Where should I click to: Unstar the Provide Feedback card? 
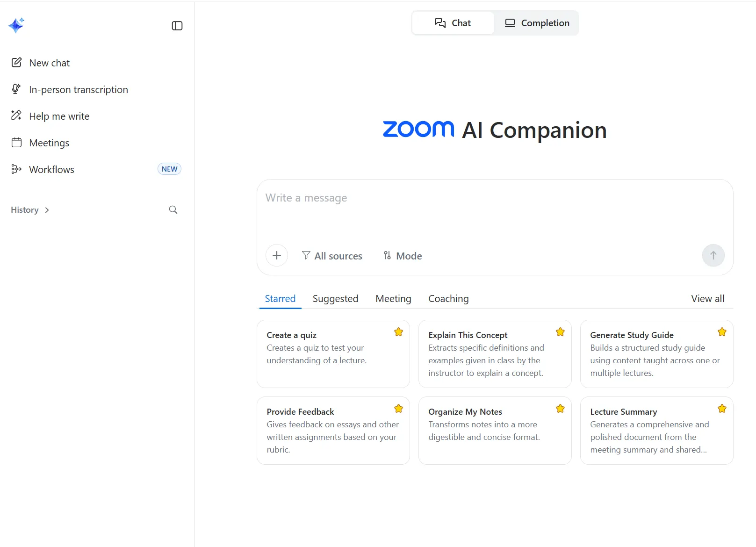pyautogui.click(x=398, y=409)
